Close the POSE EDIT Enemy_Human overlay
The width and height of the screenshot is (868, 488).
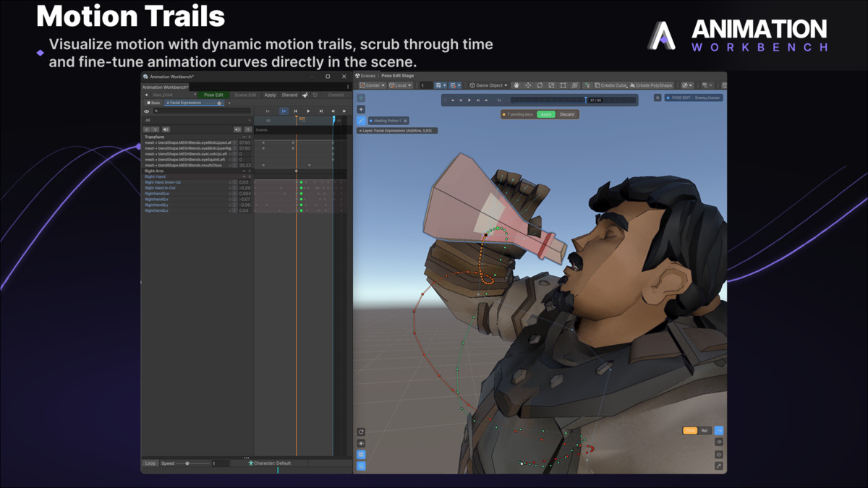click(658, 98)
